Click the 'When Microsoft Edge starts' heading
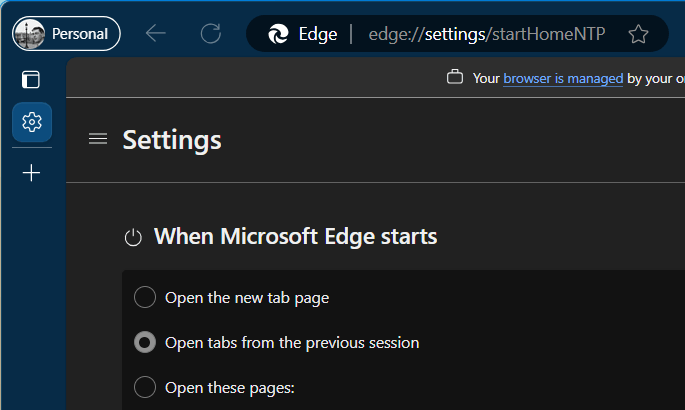The height and width of the screenshot is (410, 685). [x=295, y=237]
